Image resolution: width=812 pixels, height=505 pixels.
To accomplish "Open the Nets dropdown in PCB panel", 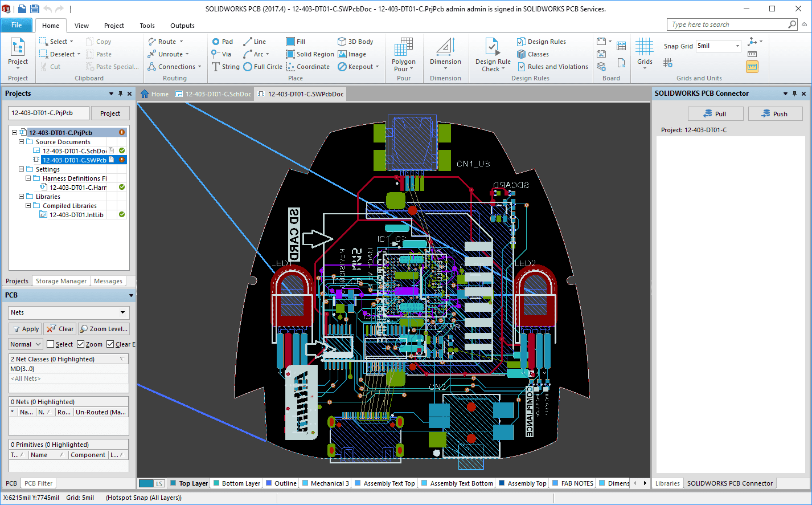I will [x=122, y=312].
